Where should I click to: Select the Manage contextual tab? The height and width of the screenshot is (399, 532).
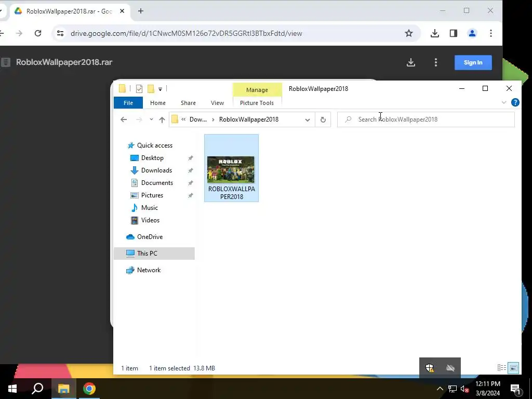[x=257, y=90]
